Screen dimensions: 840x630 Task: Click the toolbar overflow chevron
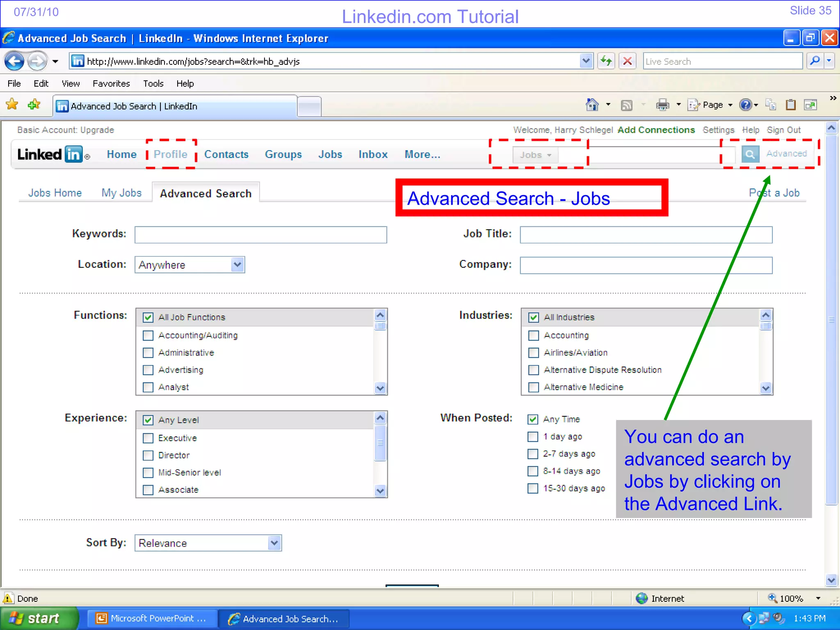tap(833, 98)
